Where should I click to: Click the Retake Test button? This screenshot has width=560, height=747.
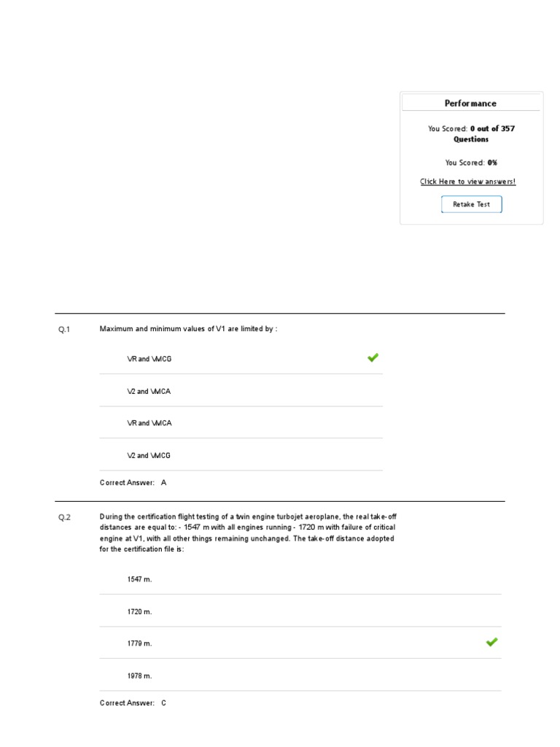coord(471,204)
